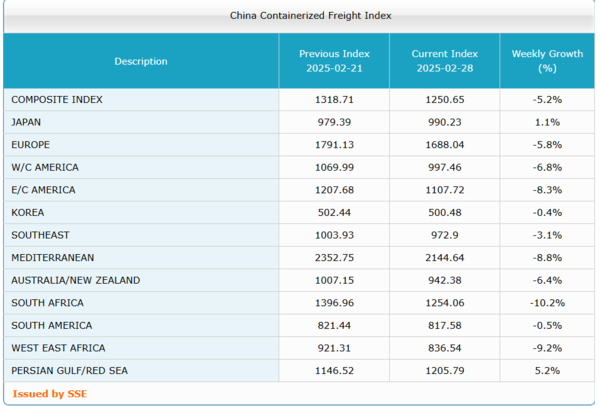This screenshot has height=406, width=600.
Task: Click the E/C AMERICA current index 1107.72
Action: (445, 190)
